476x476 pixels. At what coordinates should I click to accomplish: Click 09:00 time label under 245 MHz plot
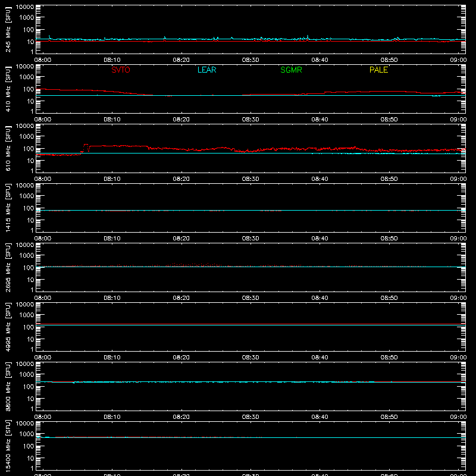click(x=458, y=60)
